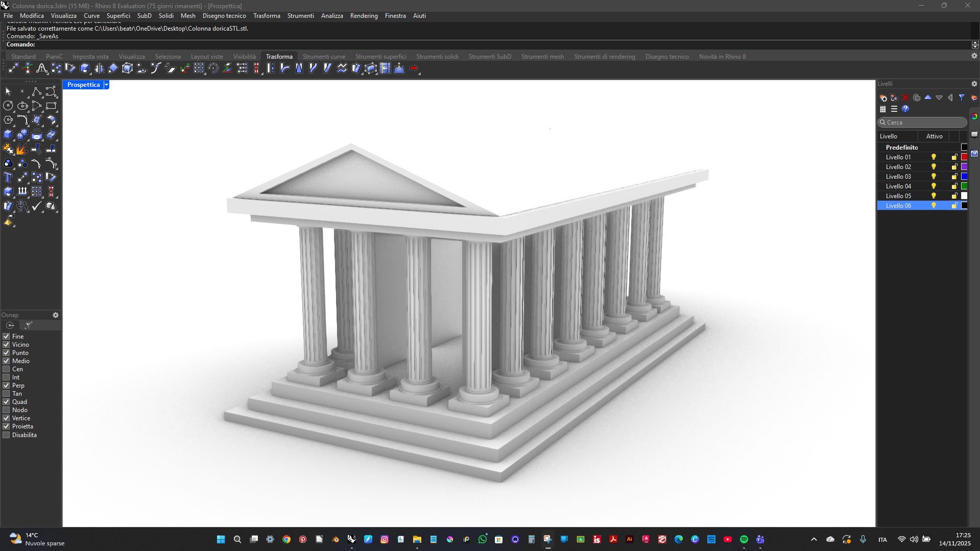Open the Rendering menu

click(x=364, y=16)
